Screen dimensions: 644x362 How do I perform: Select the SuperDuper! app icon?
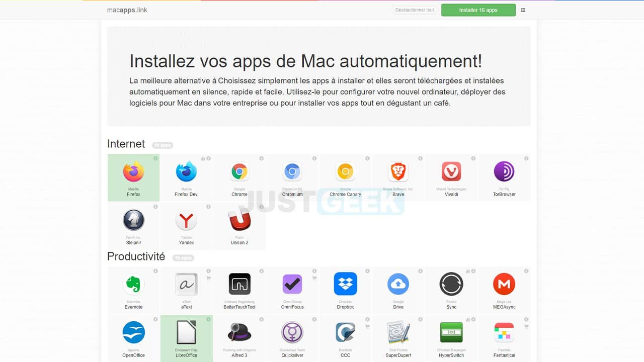(x=398, y=333)
